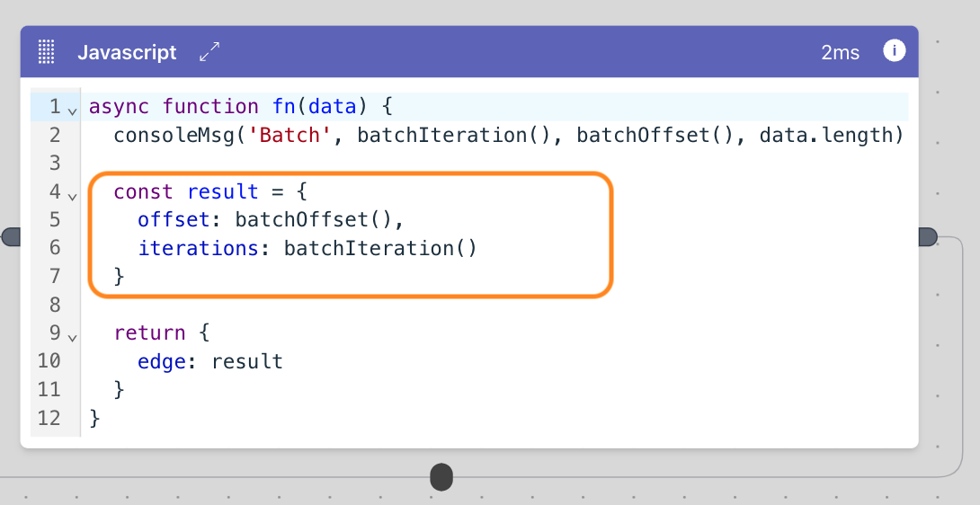Click the left input port connector
980x505 pixels.
11,237
